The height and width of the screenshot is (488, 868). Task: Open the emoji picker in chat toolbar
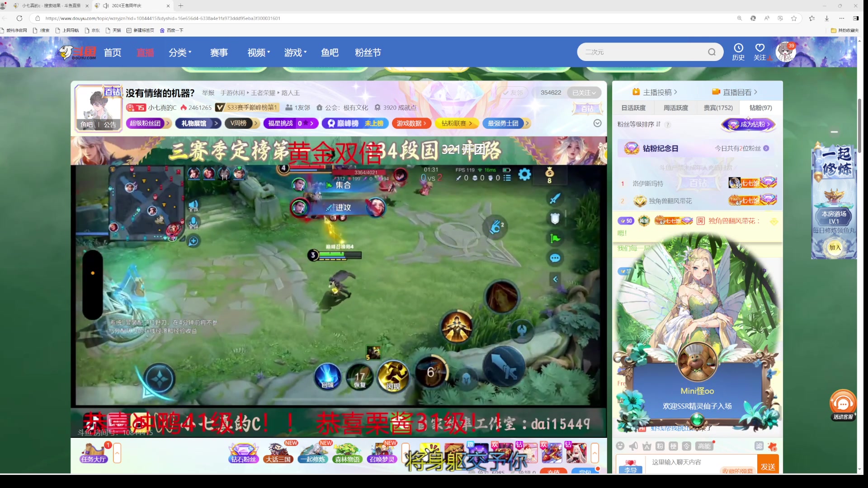coord(620,446)
